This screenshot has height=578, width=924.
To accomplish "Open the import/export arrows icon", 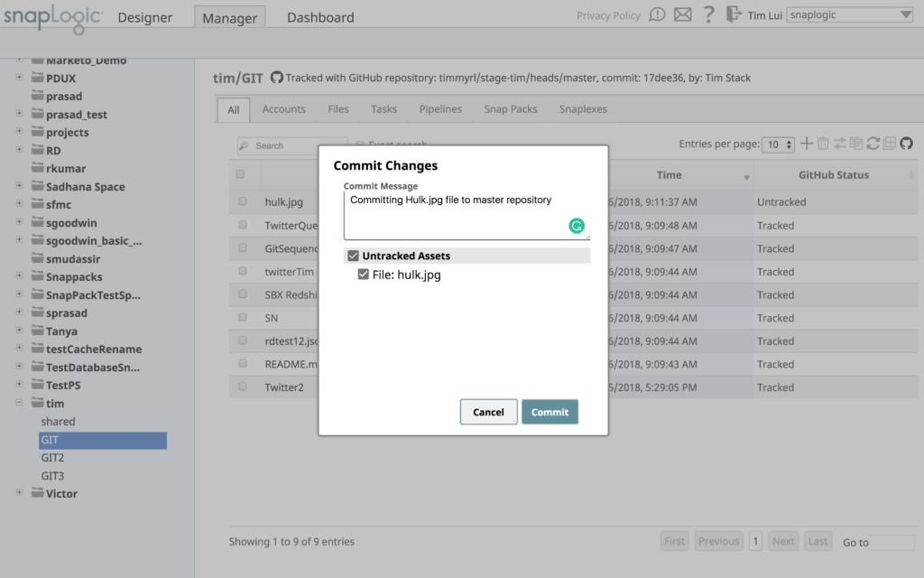I will (839, 144).
